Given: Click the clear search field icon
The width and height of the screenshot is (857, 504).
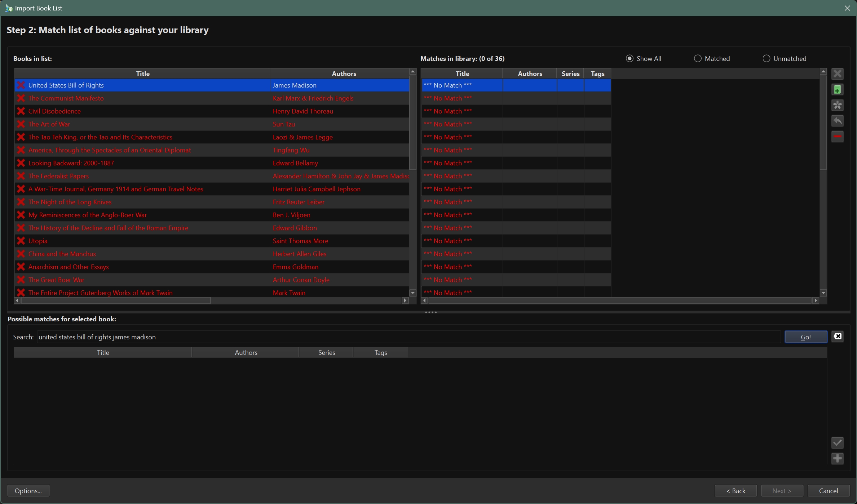Looking at the screenshot, I should pyautogui.click(x=837, y=336).
